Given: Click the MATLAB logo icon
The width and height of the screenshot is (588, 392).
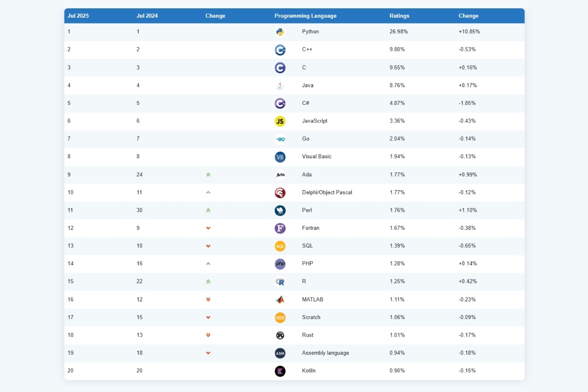Looking at the screenshot, I should pos(280,299).
